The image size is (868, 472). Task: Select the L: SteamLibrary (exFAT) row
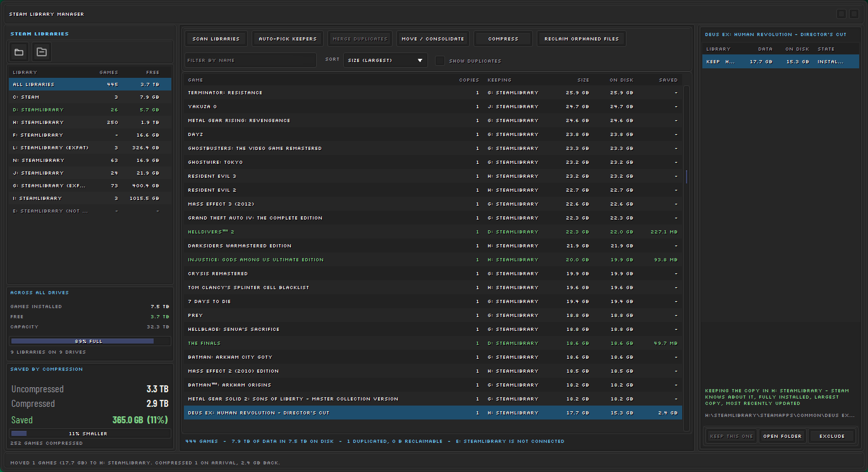coord(90,147)
